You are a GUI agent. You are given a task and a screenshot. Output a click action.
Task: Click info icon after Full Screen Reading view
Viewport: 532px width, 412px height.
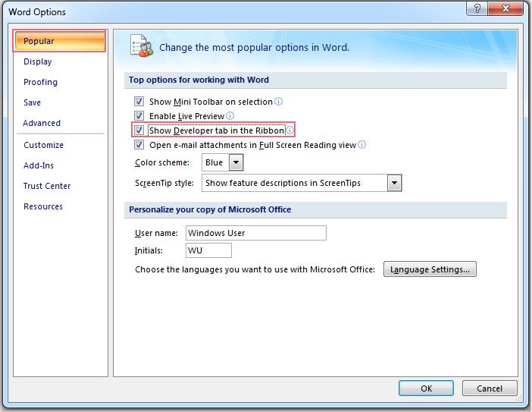362,145
